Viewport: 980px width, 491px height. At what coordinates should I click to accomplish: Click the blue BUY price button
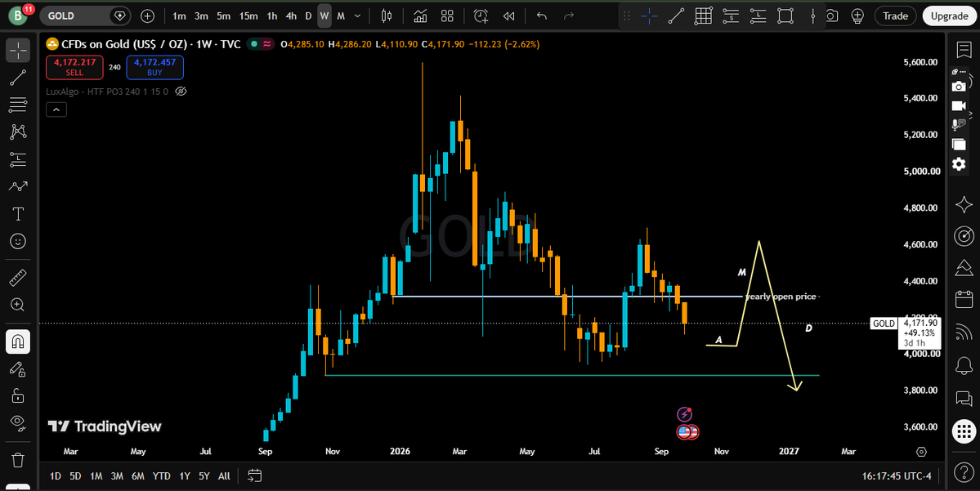click(x=155, y=68)
